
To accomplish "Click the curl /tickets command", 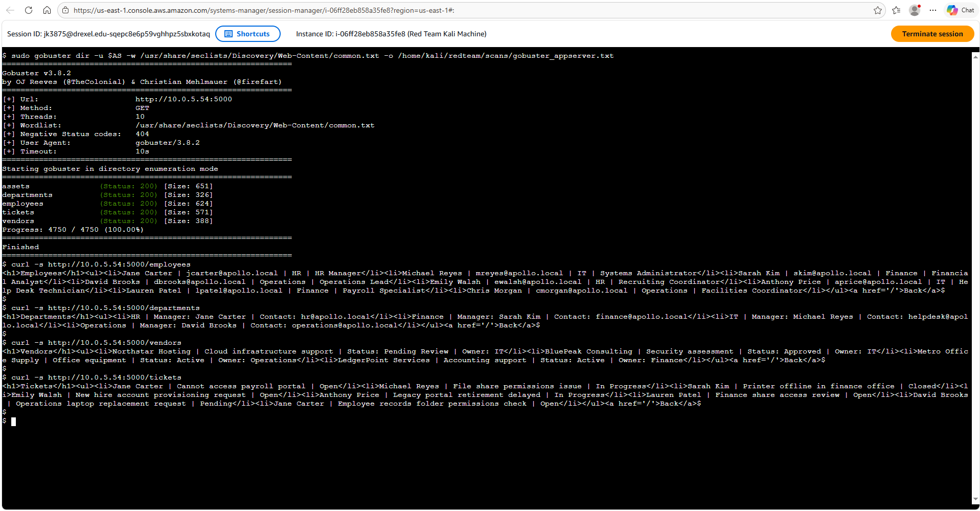I will [x=92, y=377].
